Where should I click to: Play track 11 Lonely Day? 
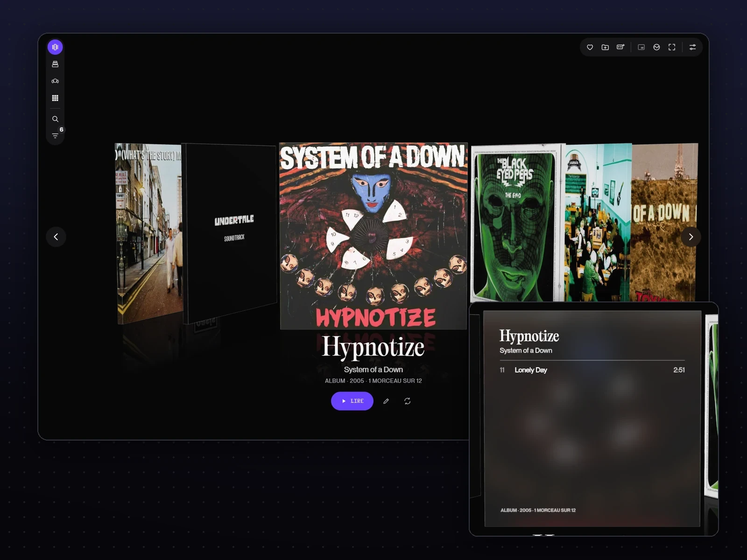592,370
